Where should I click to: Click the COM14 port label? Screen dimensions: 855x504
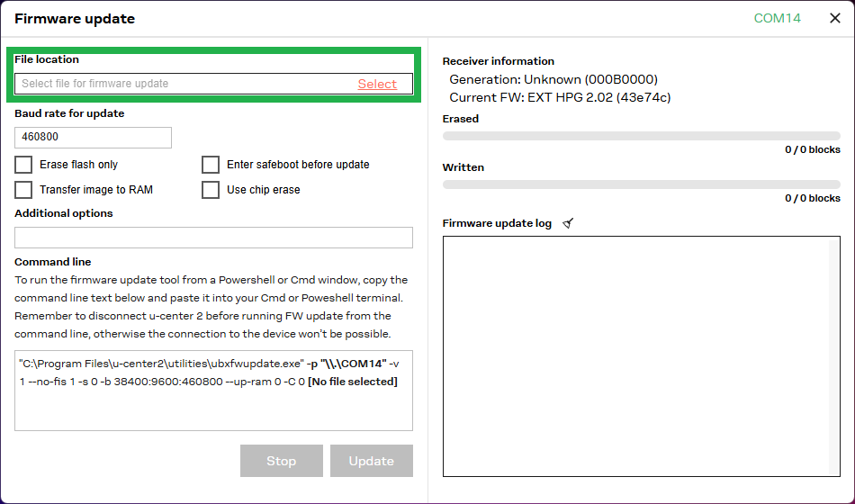777,18
